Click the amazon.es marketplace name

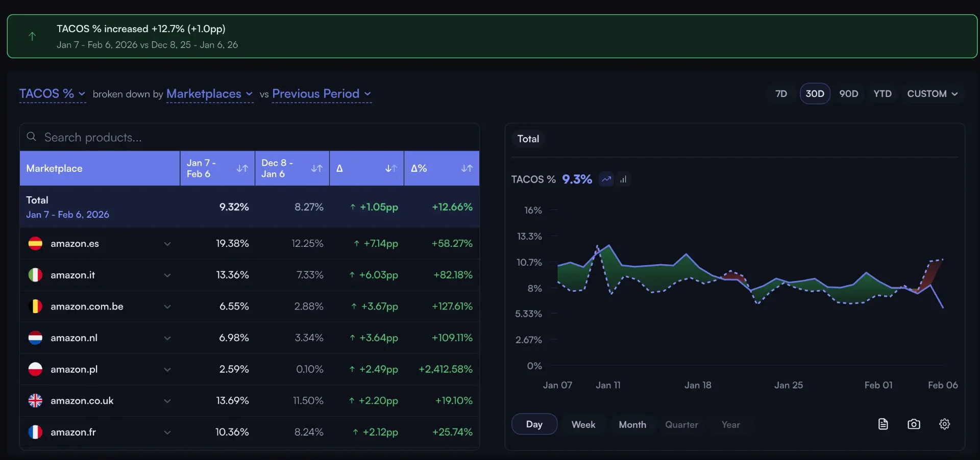pyautogui.click(x=75, y=243)
